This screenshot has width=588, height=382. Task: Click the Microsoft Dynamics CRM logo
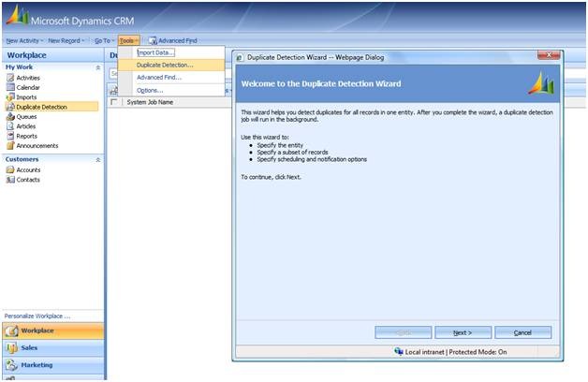(x=18, y=16)
